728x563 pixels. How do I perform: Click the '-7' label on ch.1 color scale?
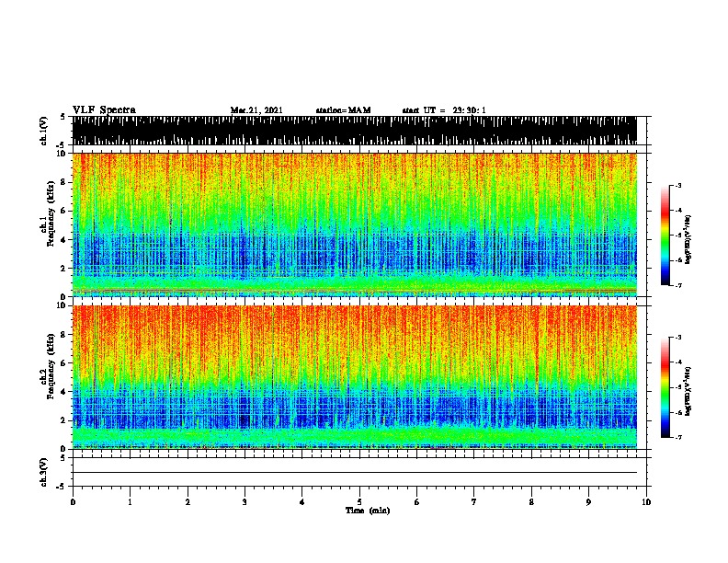677,285
